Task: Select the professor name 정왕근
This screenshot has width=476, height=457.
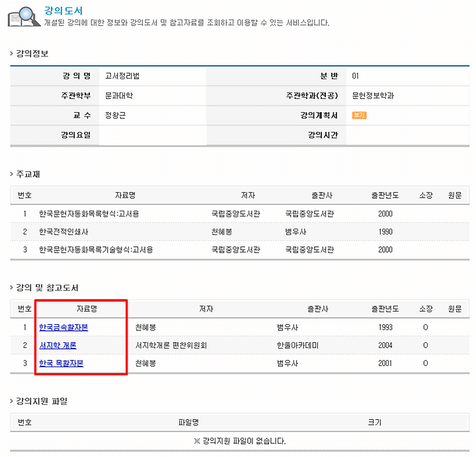Action: 115,115
